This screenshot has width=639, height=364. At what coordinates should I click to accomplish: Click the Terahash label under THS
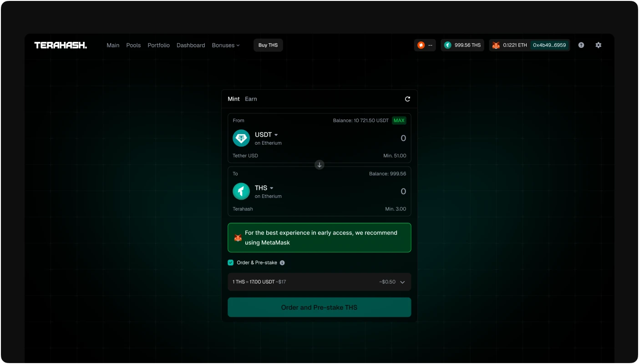click(x=243, y=209)
